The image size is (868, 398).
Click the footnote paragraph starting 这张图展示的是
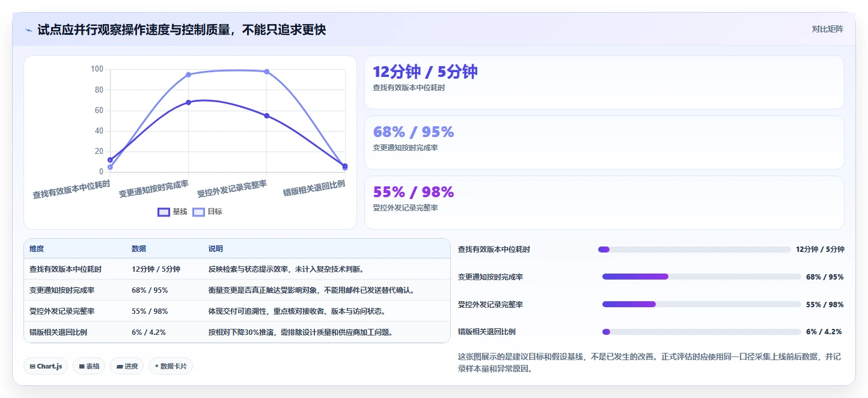pyautogui.click(x=650, y=363)
